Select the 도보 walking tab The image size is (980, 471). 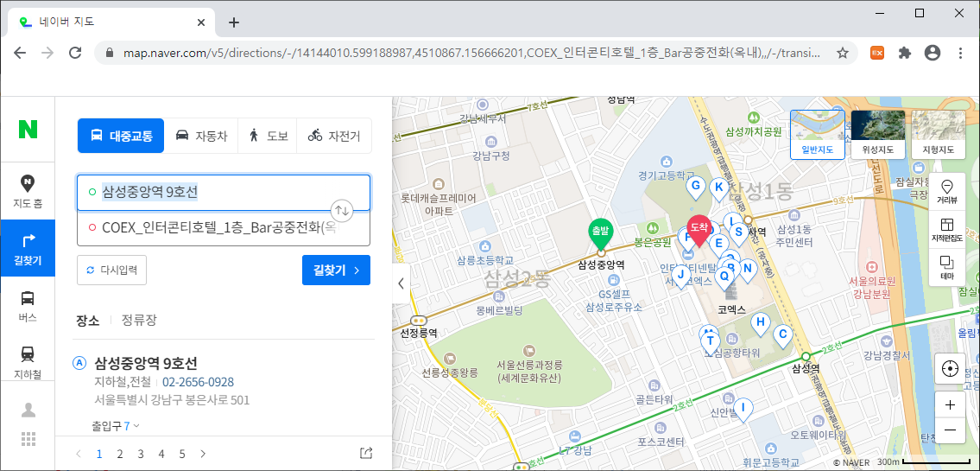[268, 136]
